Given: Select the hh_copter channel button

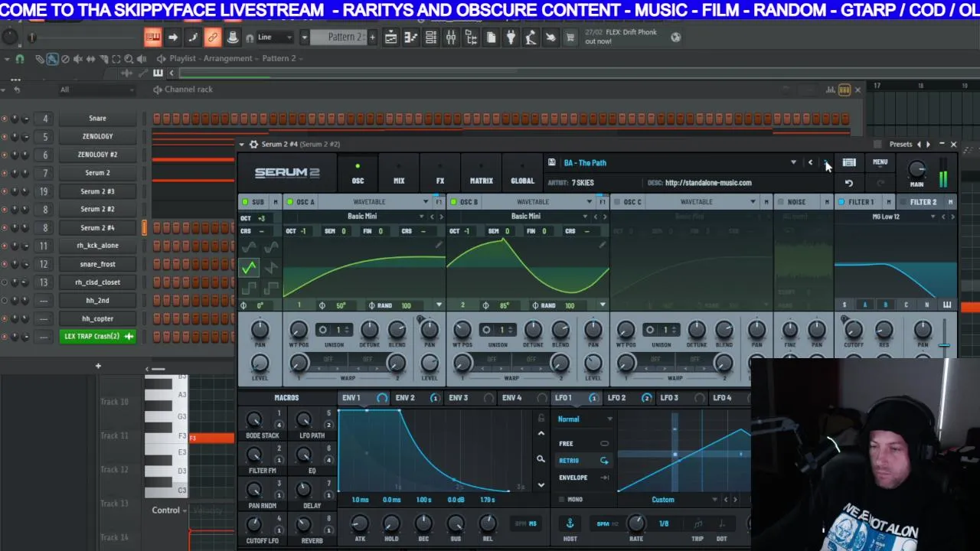Looking at the screenshot, I should coord(97,318).
